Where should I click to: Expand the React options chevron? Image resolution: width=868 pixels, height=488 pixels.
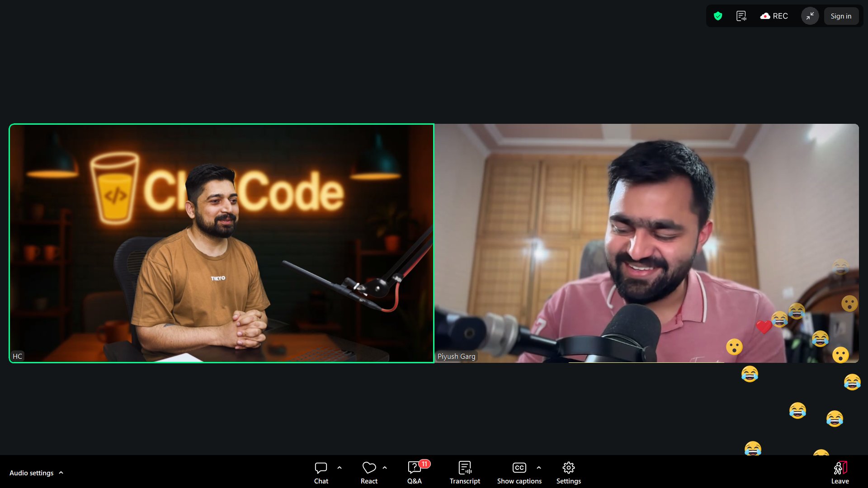(x=385, y=468)
